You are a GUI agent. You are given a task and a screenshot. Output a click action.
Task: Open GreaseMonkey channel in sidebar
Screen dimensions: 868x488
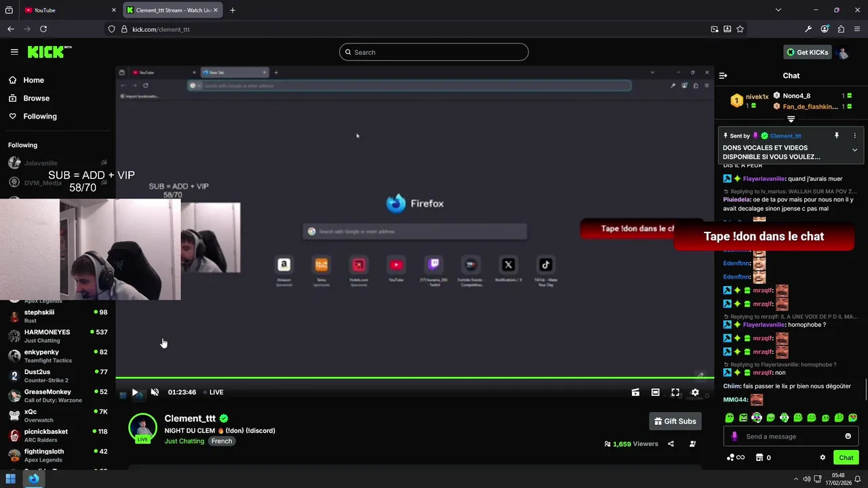coord(58,396)
